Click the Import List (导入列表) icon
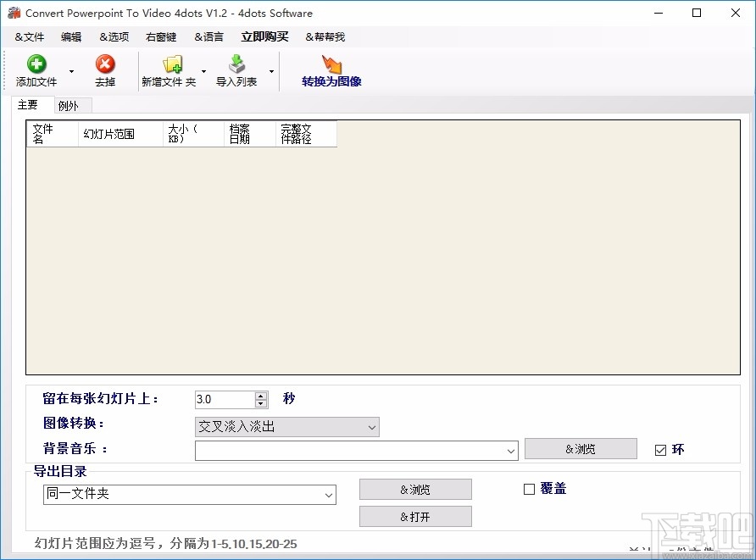 tap(236, 64)
